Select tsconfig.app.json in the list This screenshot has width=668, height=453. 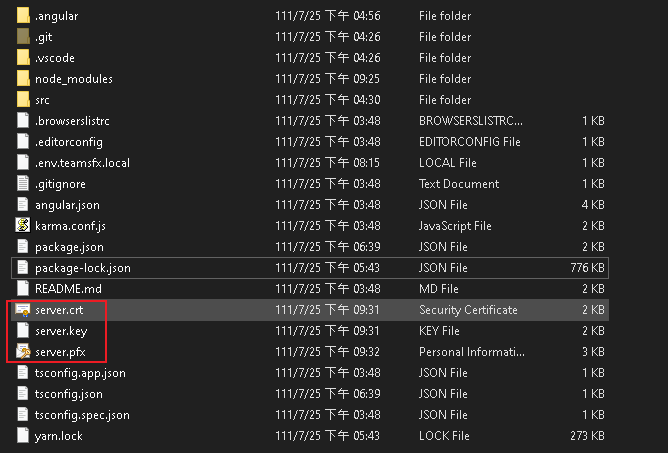coord(80,373)
